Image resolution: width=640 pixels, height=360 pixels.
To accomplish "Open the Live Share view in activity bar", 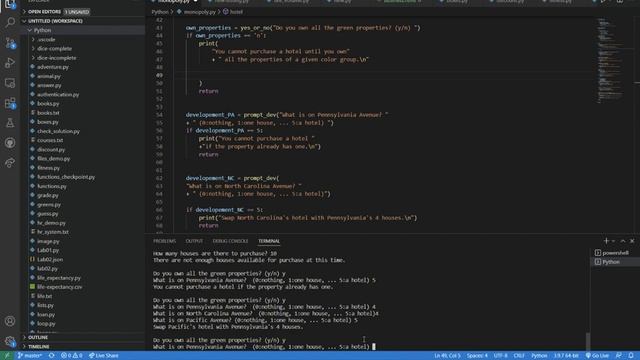I will (x=10, y=163).
